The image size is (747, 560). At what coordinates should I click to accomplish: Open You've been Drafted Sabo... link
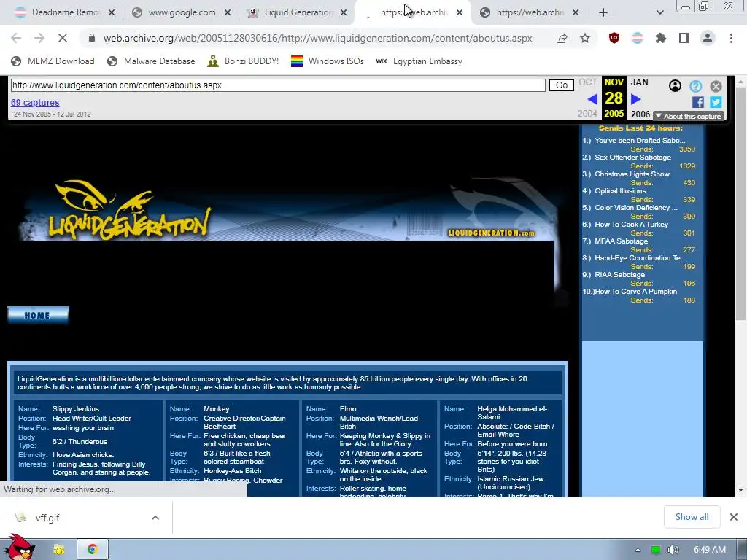pyautogui.click(x=640, y=141)
